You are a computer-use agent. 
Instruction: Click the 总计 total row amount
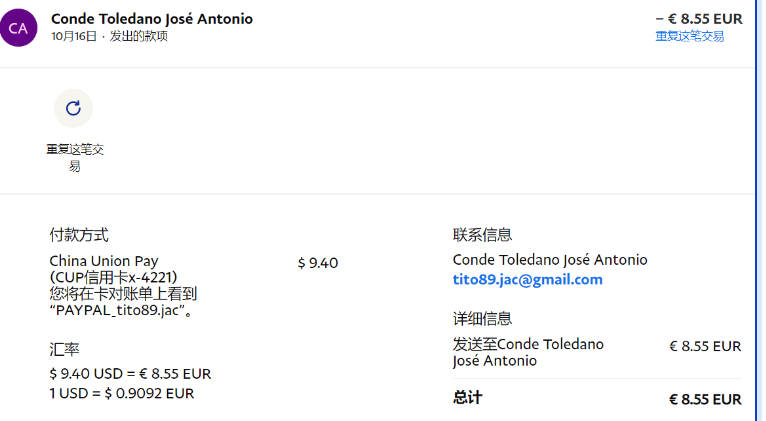click(705, 399)
